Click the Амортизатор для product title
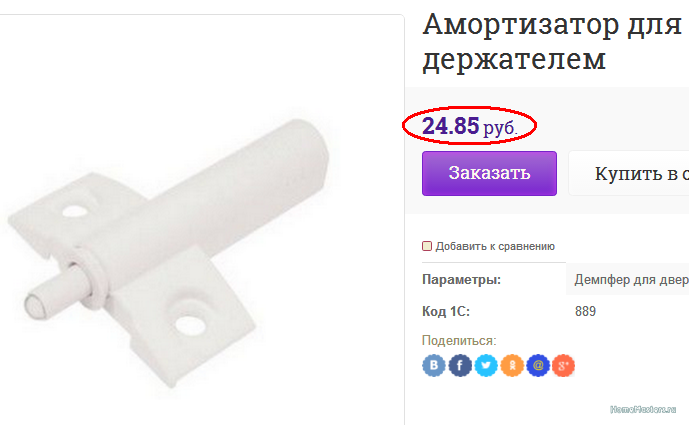689x425 pixels. click(x=553, y=24)
